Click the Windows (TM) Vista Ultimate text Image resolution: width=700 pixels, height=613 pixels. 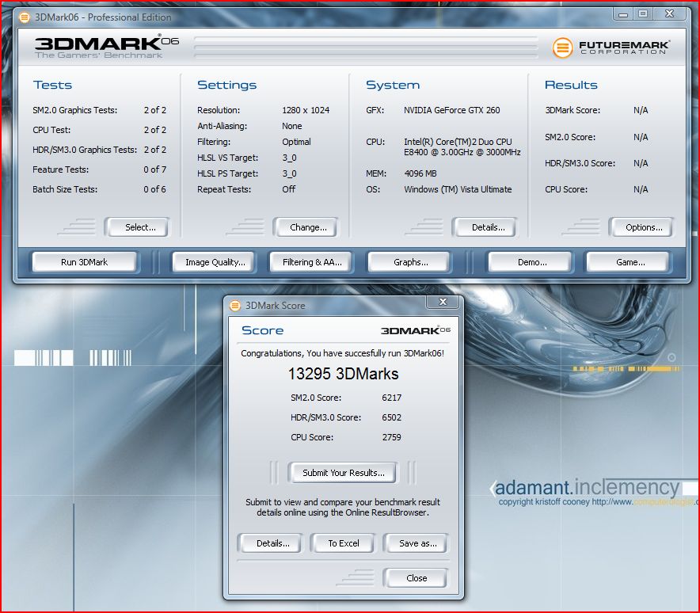click(458, 189)
